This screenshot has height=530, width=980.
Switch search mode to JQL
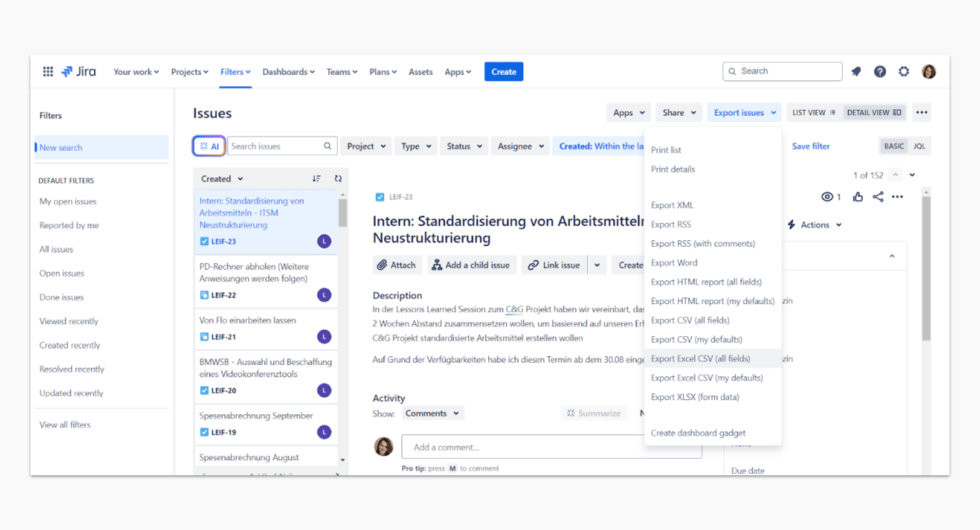click(x=919, y=146)
